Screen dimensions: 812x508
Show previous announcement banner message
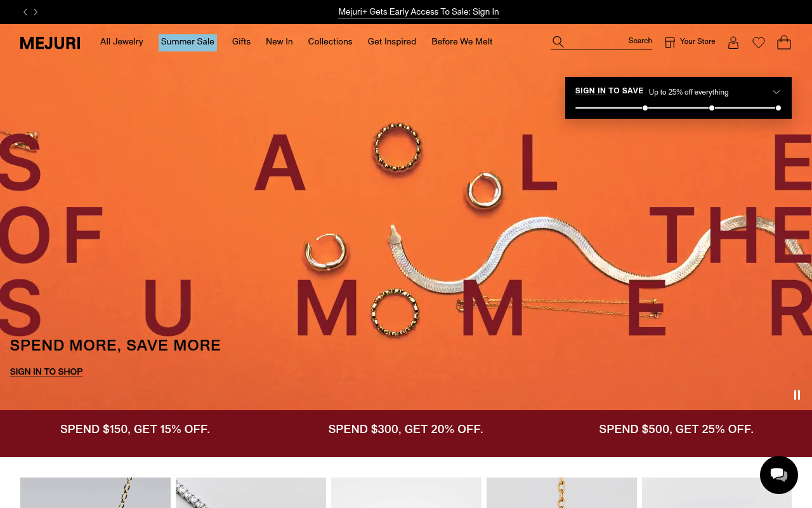[x=25, y=12]
